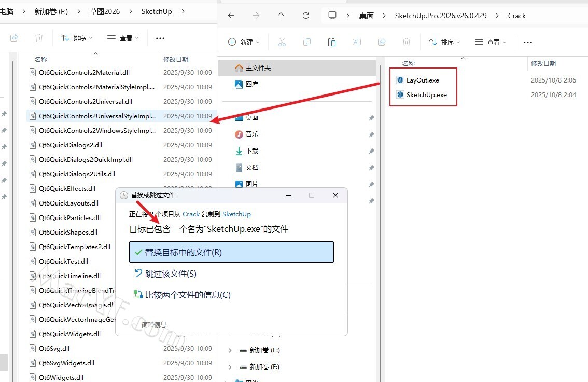Click the Rename icon in right toolbar
This screenshot has width=588, height=382.
coord(357,42)
